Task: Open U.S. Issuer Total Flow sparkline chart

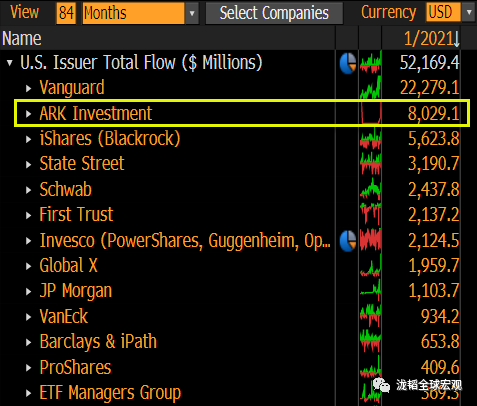Action: point(370,63)
